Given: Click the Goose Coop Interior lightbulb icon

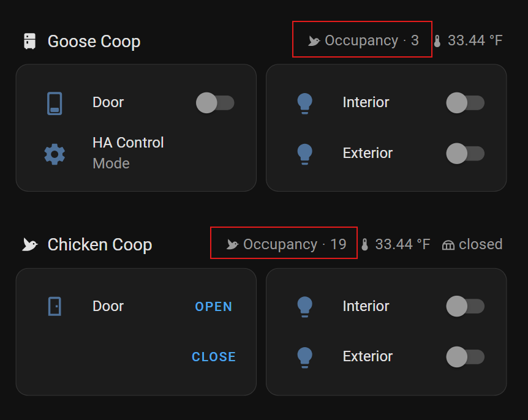Looking at the screenshot, I should 305,103.
